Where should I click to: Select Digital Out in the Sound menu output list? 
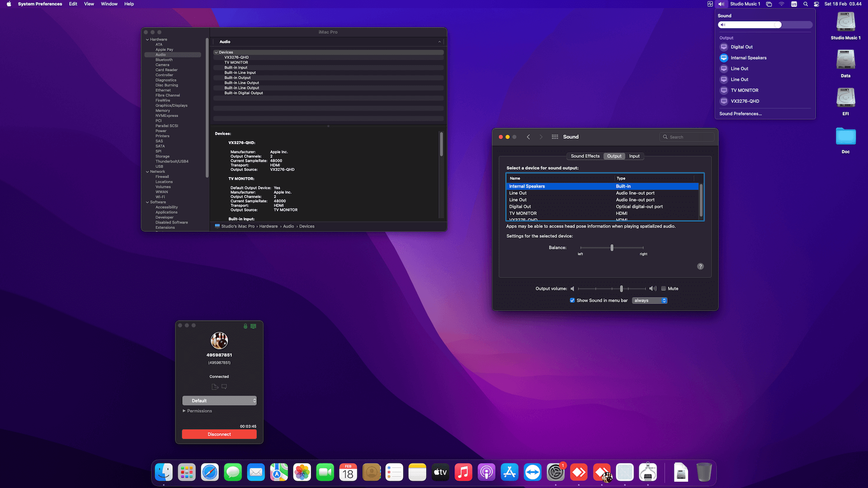click(765, 47)
